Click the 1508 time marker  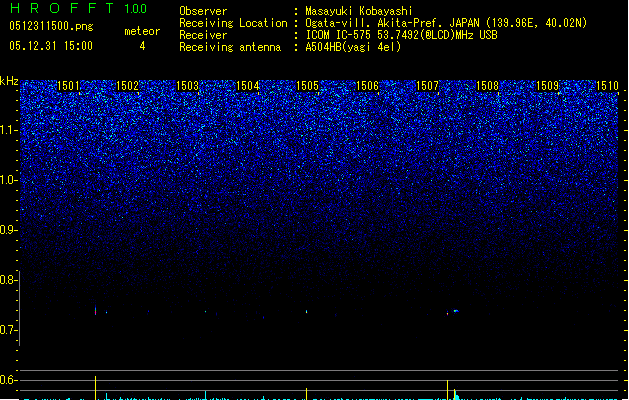point(487,86)
